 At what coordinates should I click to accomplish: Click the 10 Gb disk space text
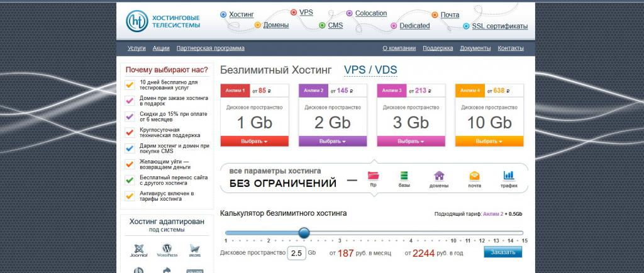489,122
